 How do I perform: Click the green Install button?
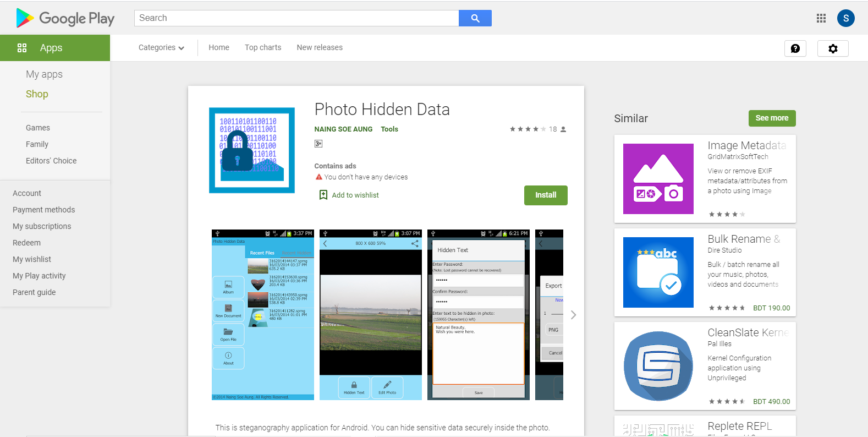pos(546,195)
